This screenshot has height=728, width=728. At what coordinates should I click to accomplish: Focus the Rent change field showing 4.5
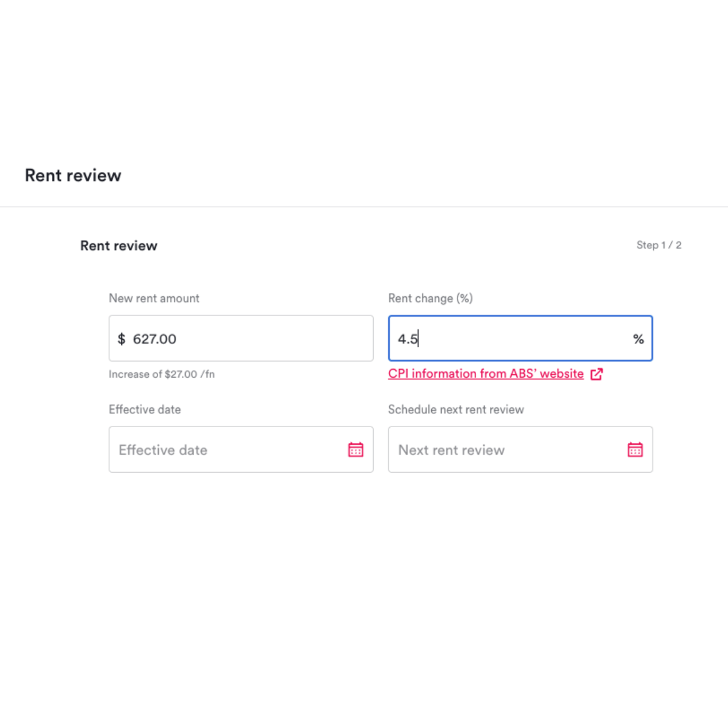point(520,338)
